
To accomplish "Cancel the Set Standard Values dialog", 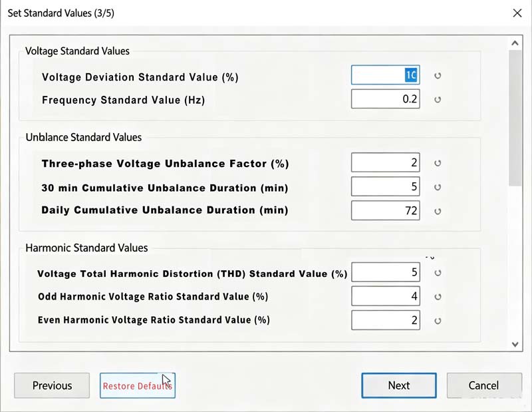I will [484, 385].
